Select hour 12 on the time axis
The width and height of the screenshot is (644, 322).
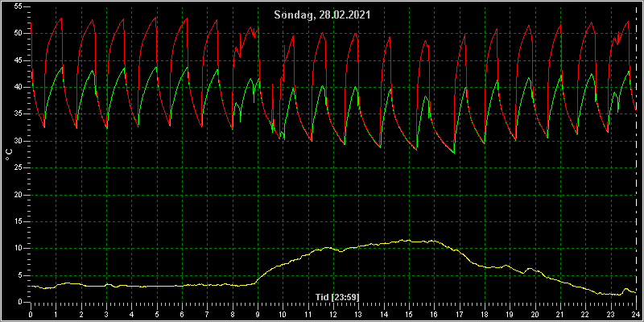[x=333, y=315]
